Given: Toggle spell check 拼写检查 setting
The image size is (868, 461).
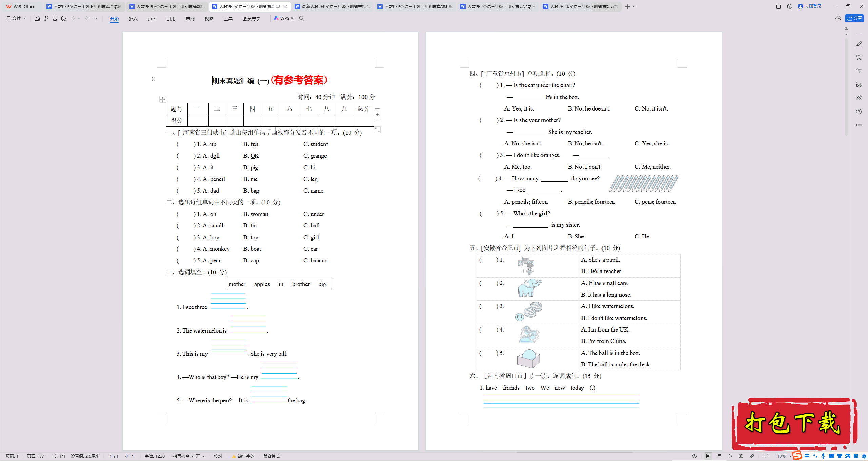Looking at the screenshot, I should pyautogui.click(x=187, y=456).
